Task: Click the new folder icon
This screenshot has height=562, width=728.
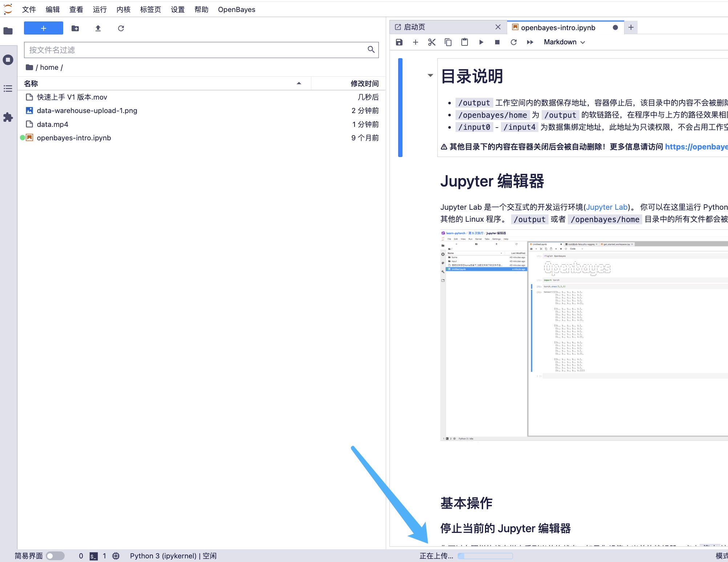Action: (x=75, y=28)
